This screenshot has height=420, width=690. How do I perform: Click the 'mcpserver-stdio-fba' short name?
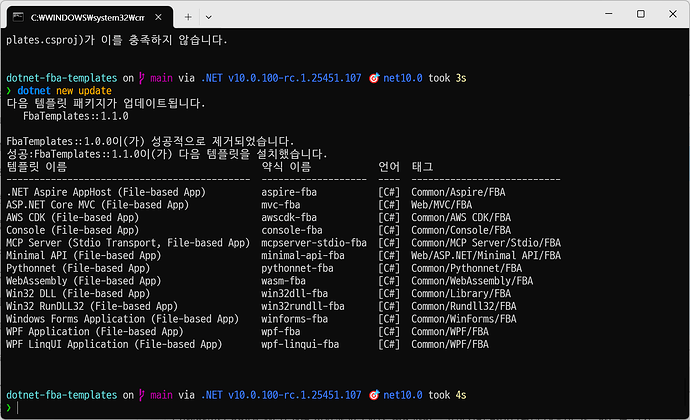(x=313, y=242)
